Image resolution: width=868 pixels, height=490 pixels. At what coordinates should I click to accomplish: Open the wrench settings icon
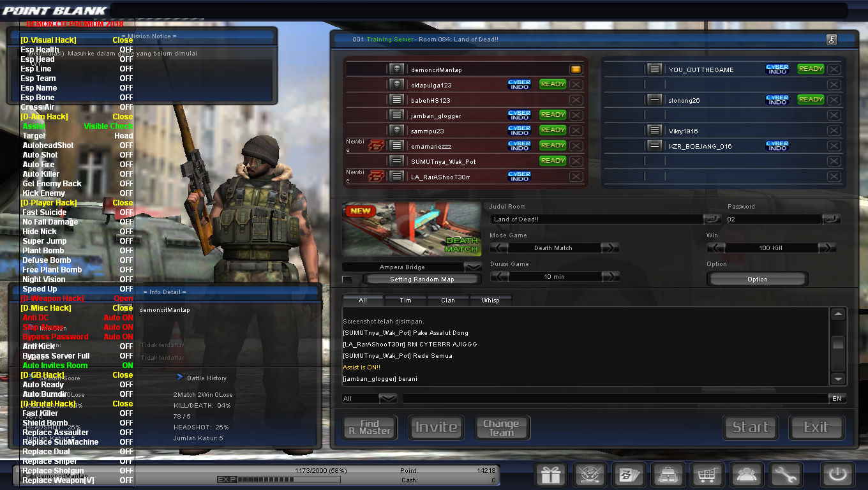click(x=786, y=475)
